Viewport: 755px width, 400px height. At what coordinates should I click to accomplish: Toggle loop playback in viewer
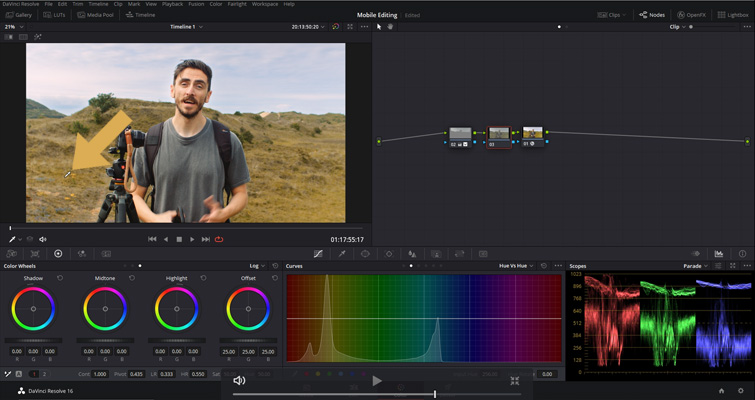219,239
